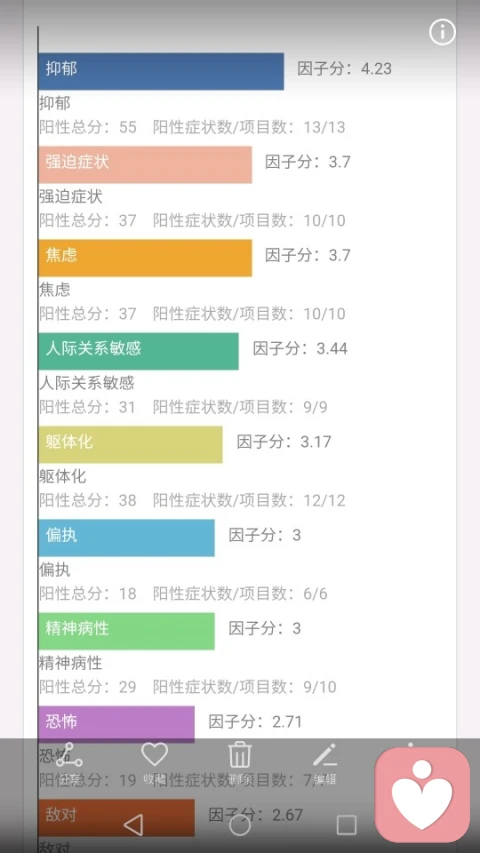Select the pink 强迫症状 bar
Screen dimensions: 480x853
pos(145,164)
